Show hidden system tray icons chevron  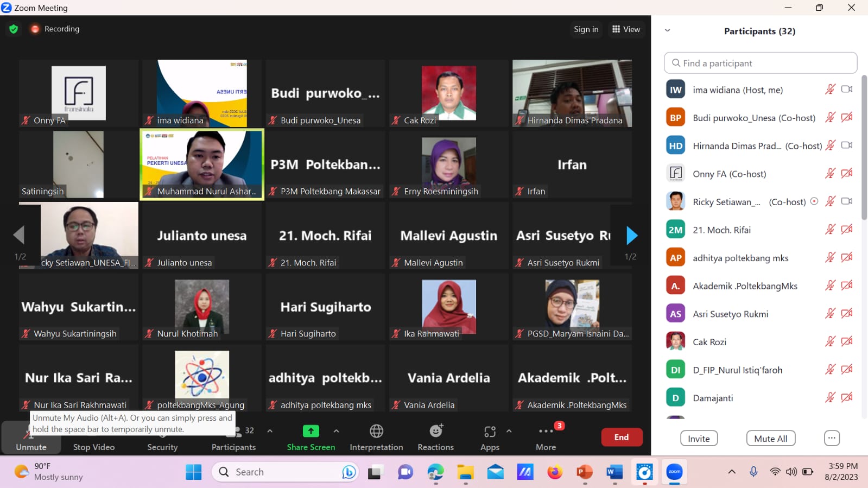732,472
